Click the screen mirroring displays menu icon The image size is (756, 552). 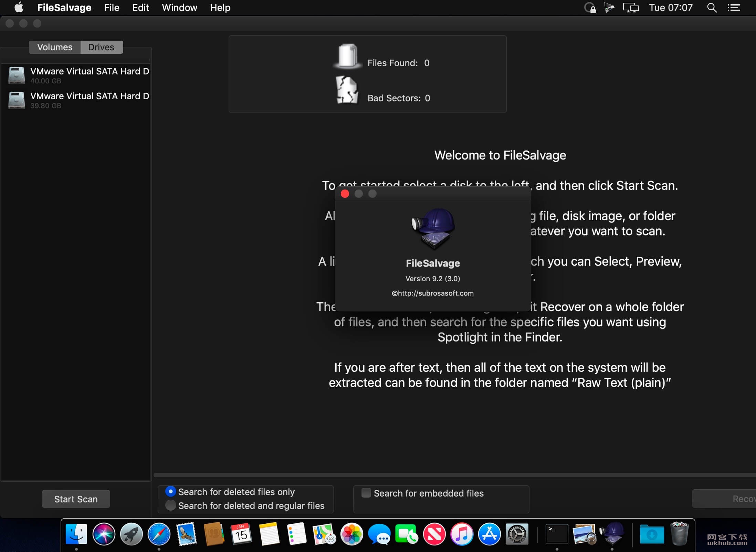(x=631, y=8)
